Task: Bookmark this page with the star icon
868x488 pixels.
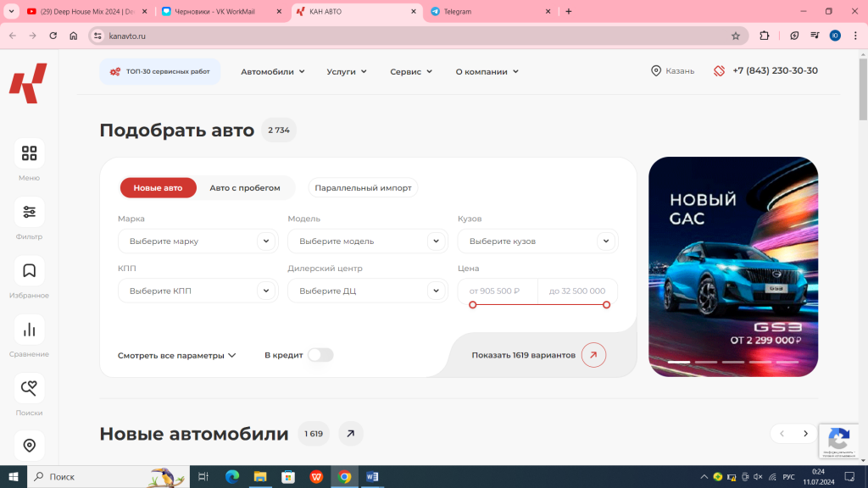Action: 736,36
